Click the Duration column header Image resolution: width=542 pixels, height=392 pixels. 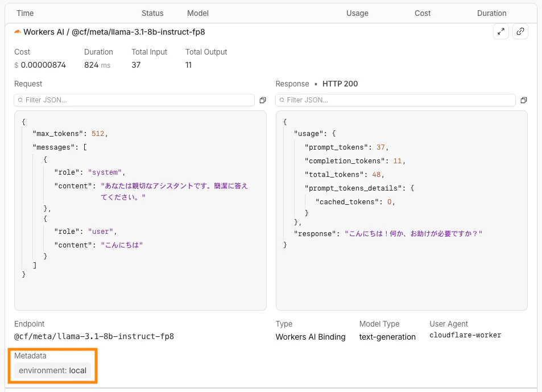tap(491, 13)
